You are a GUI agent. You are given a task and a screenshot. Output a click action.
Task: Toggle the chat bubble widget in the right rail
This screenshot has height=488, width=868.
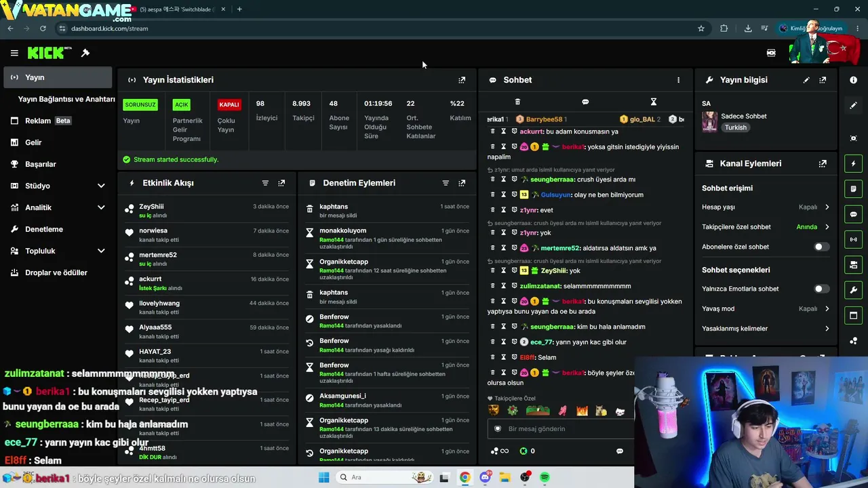[853, 214]
